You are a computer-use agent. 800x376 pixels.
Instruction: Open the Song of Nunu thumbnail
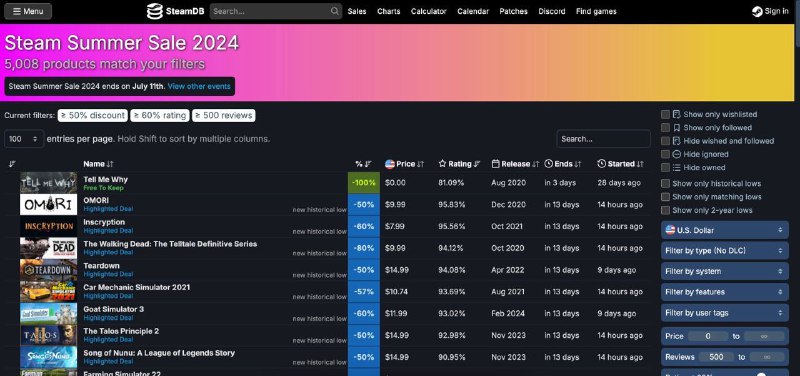(48, 357)
